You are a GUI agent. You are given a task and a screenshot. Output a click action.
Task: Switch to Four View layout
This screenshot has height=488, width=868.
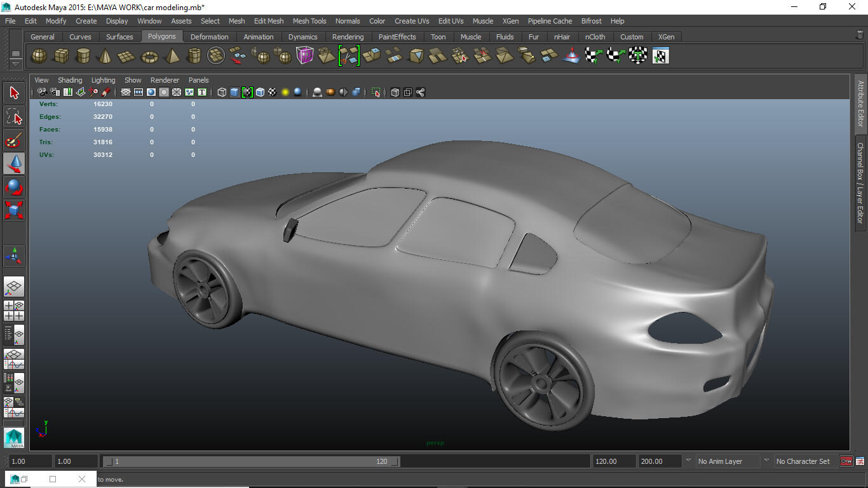[x=14, y=311]
